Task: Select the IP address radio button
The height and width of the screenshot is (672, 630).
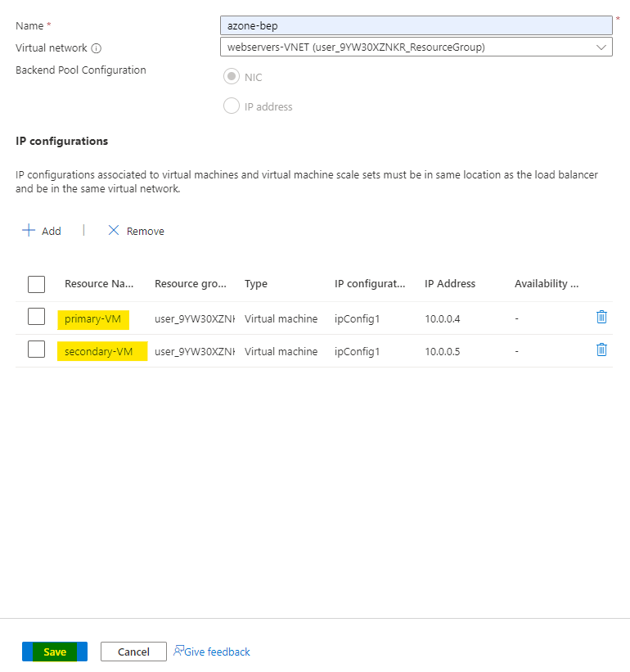Action: (x=232, y=106)
